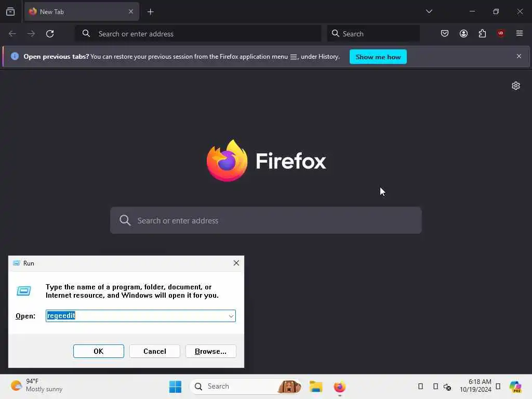The image size is (532, 399).
Task: Open the Firefox application hamburger menu
Action: click(x=520, y=33)
